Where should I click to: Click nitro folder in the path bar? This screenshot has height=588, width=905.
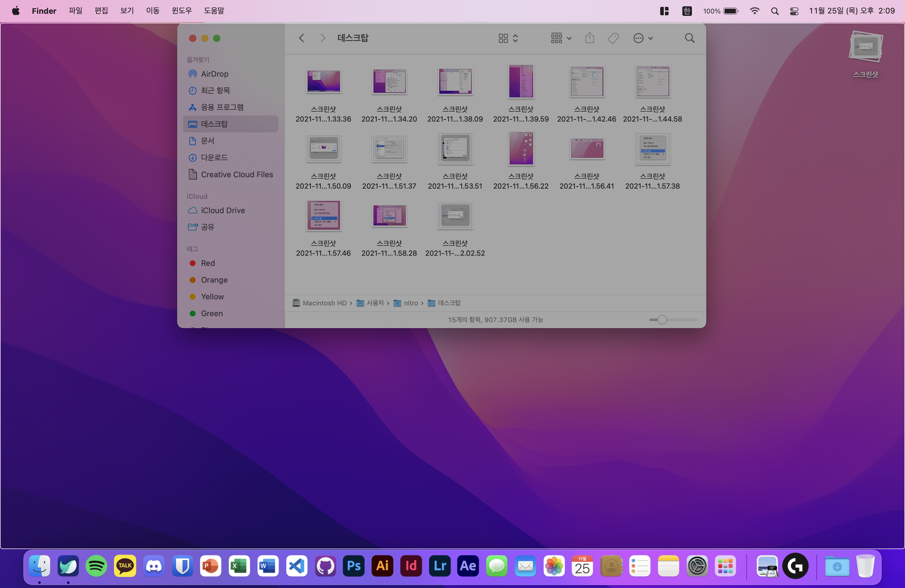410,303
